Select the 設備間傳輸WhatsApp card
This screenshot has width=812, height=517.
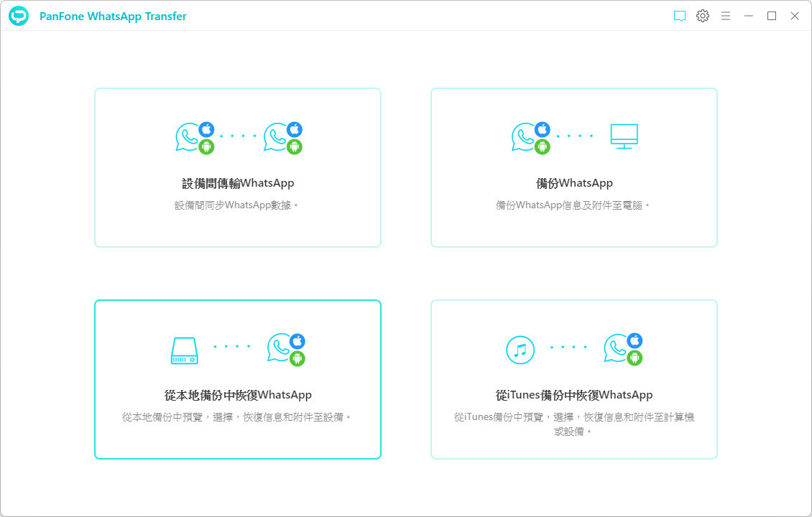(x=237, y=167)
